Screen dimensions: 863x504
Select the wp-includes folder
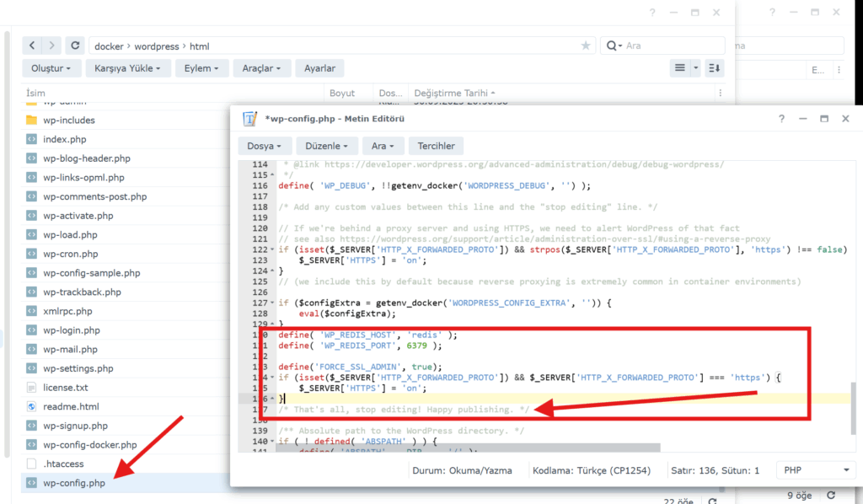69,120
